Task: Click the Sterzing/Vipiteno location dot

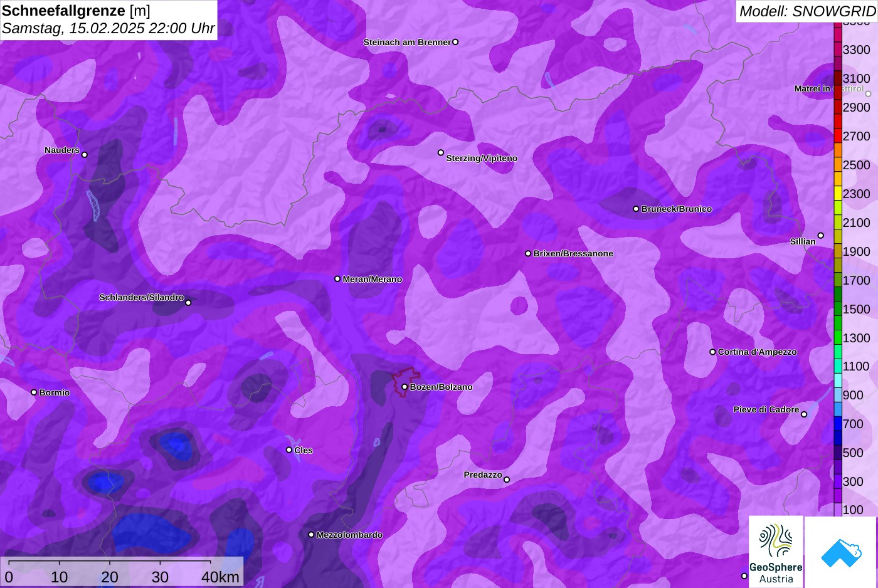Action: click(441, 152)
